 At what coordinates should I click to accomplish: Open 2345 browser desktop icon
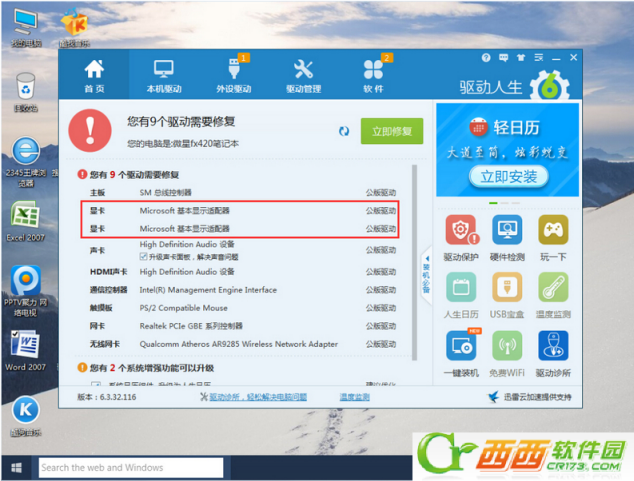(x=26, y=162)
